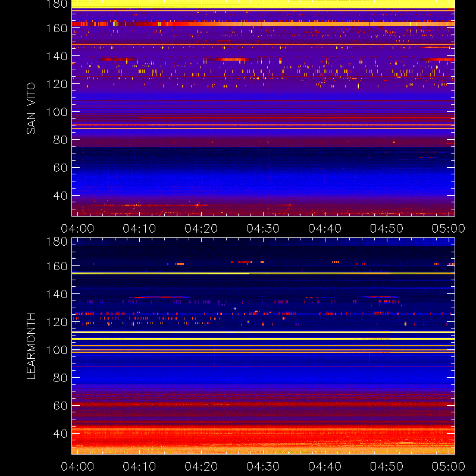Select the 140 tick label on San Vito plot
The height and width of the screenshot is (476, 476).
[x=57, y=56]
